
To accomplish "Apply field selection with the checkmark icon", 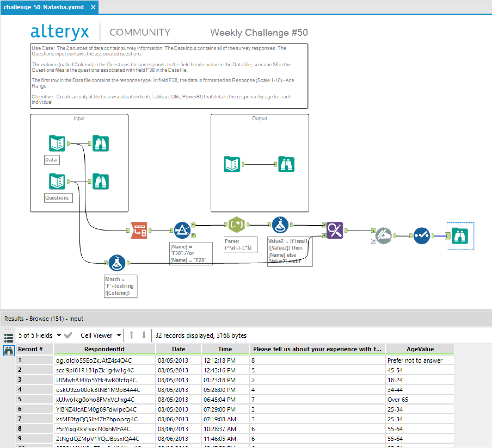I will click(x=68, y=335).
